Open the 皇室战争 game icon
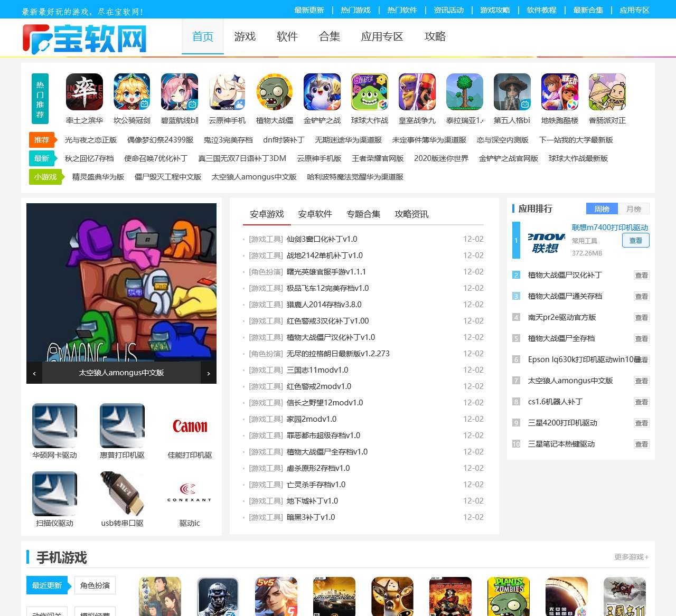This screenshot has height=616, width=676. (x=417, y=92)
